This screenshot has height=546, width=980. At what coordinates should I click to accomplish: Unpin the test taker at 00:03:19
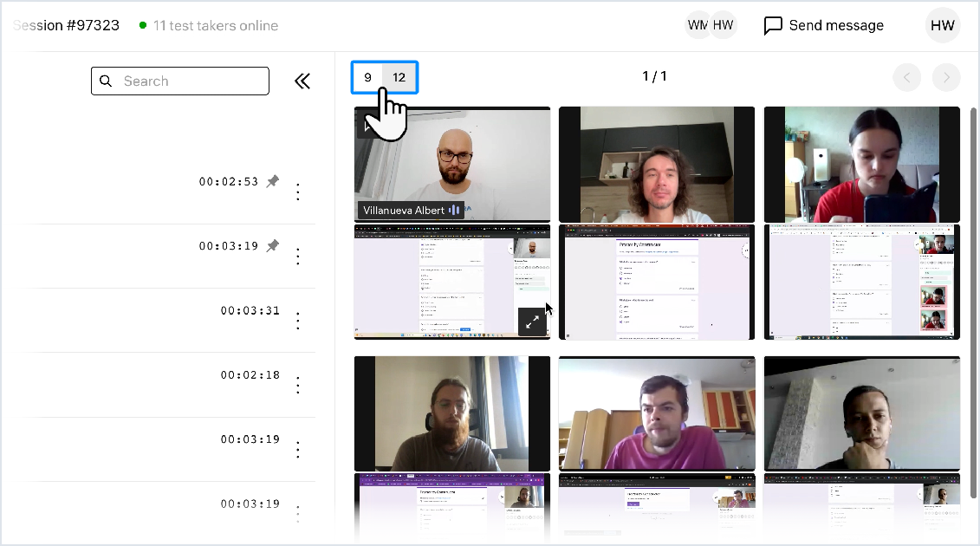coord(272,246)
